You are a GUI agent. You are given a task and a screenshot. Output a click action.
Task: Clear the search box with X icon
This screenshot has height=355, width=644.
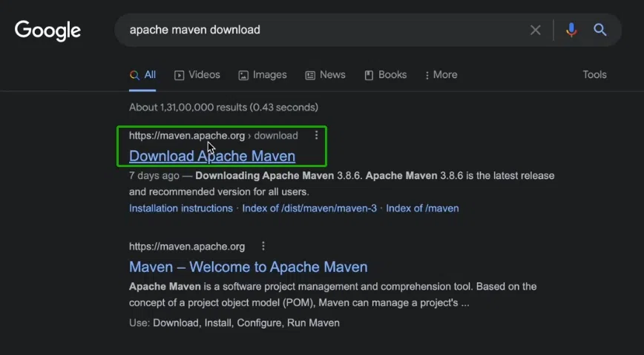[x=535, y=30]
